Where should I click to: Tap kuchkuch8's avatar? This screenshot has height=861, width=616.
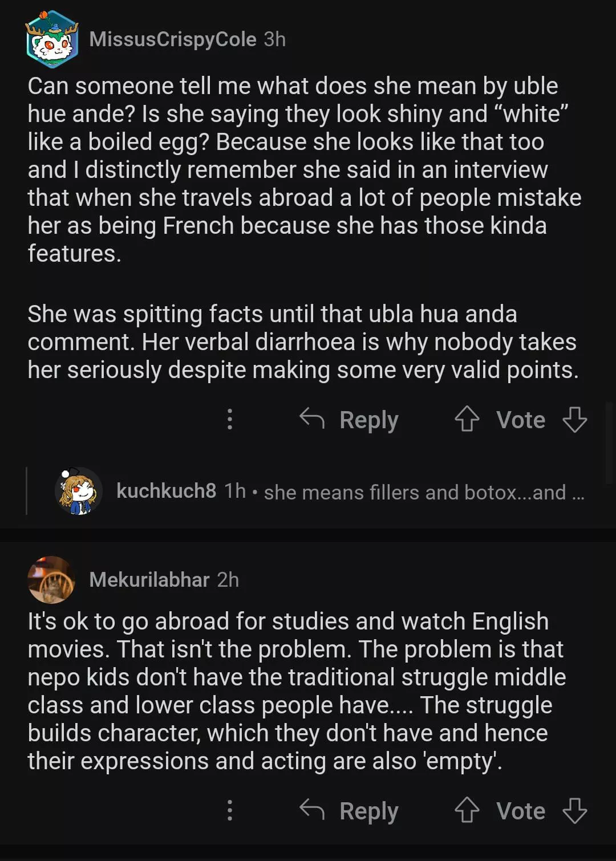pos(79,491)
